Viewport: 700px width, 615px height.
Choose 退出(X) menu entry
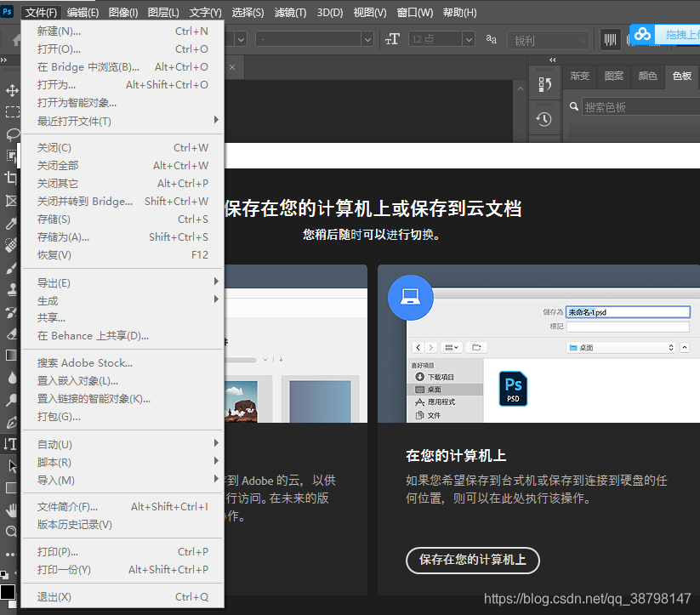tap(122, 597)
